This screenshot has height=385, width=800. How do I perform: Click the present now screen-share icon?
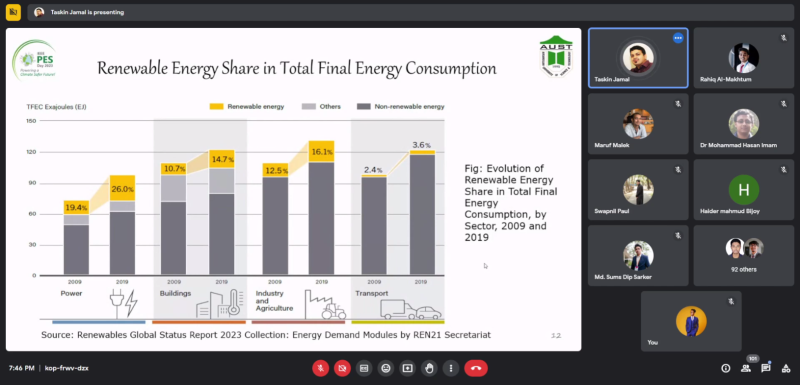[407, 368]
